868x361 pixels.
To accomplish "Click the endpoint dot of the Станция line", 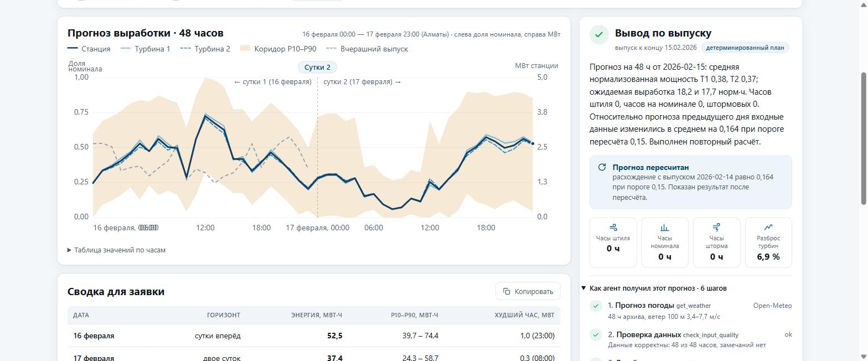I will 533,143.
